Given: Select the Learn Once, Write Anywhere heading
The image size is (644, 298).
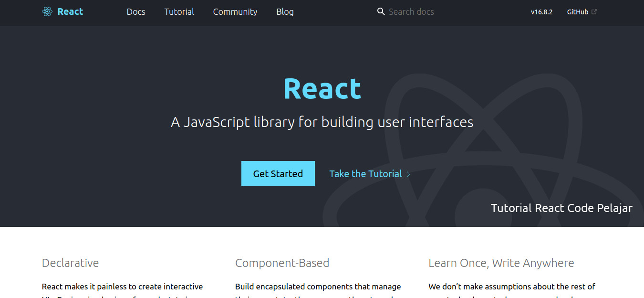Looking at the screenshot, I should [x=501, y=263].
